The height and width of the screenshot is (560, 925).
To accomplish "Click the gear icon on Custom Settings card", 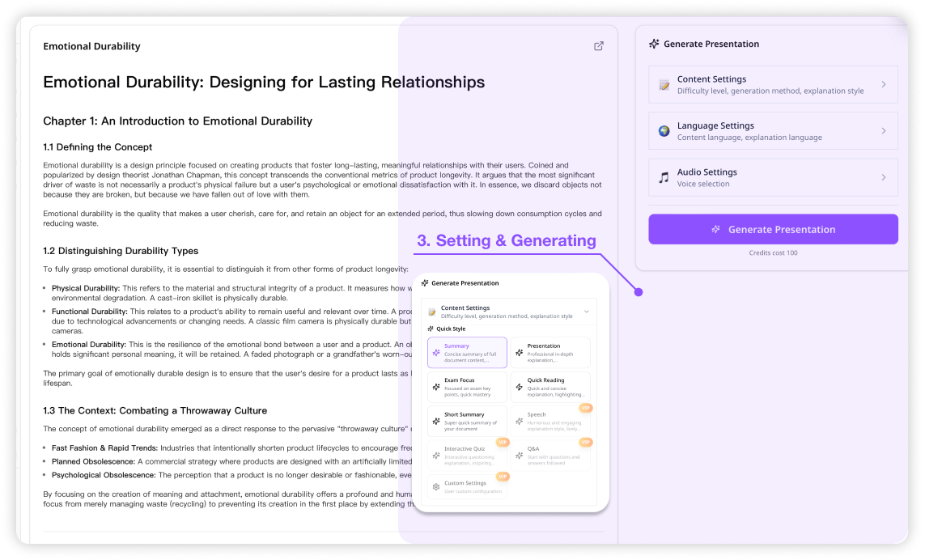I will [x=436, y=487].
